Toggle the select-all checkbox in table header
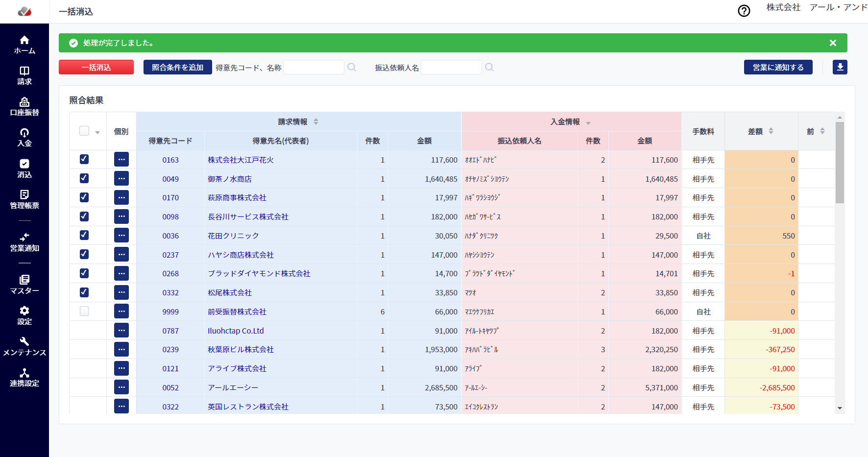This screenshot has height=457, width=868. (84, 131)
